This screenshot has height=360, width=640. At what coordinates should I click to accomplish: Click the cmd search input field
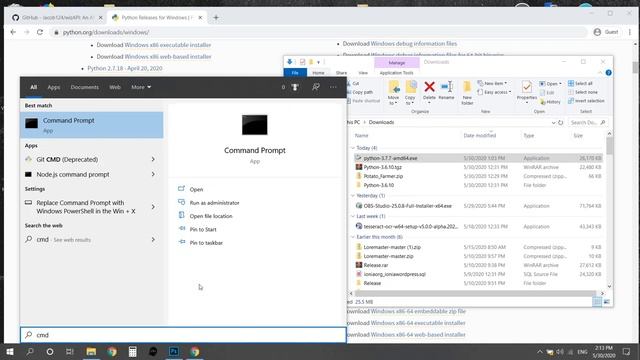point(183,335)
